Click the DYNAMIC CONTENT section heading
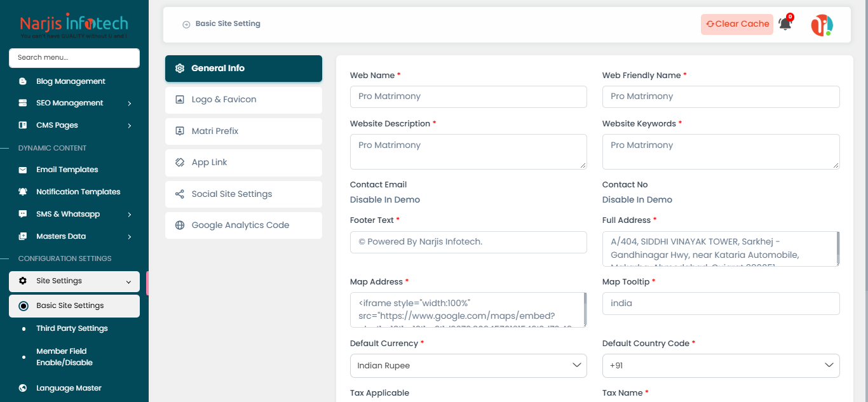Viewport: 868px width, 402px height. 52,148
